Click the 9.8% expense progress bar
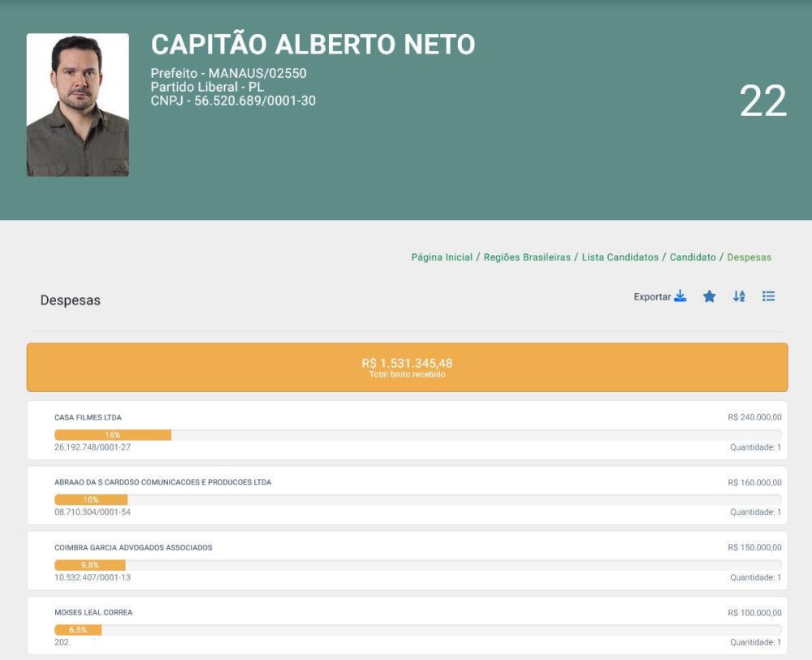This screenshot has height=660, width=812. [89, 565]
